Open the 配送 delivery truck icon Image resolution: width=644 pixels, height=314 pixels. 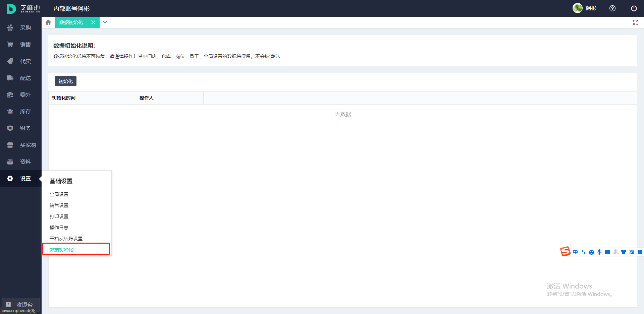pyautogui.click(x=10, y=78)
